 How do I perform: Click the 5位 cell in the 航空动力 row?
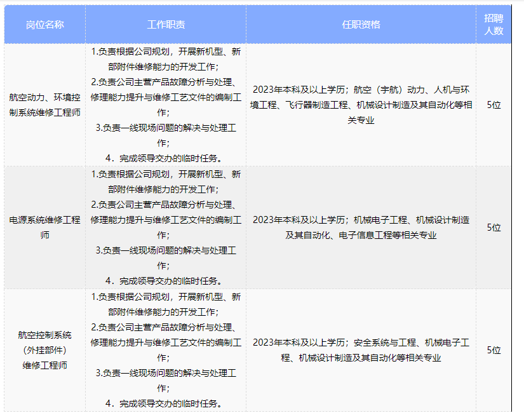(494, 105)
